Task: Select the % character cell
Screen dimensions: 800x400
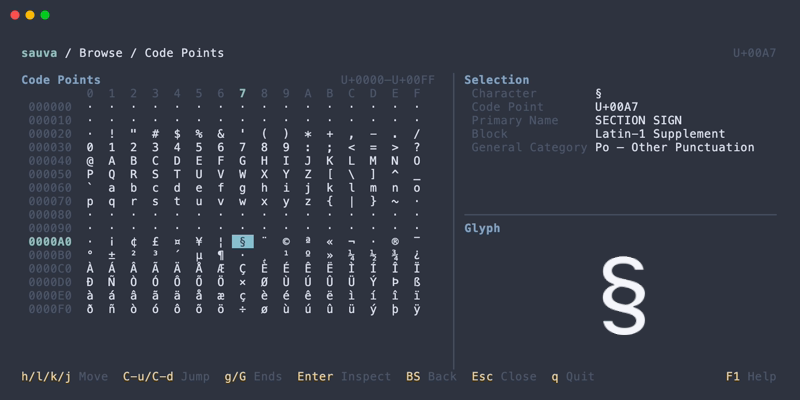Action: point(199,134)
